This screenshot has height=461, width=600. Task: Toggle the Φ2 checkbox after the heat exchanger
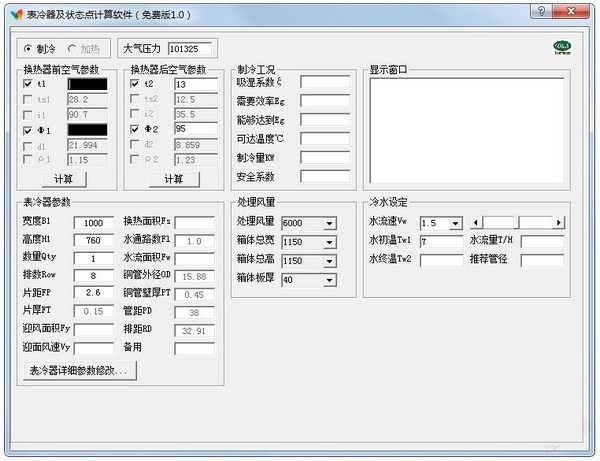tap(136, 130)
